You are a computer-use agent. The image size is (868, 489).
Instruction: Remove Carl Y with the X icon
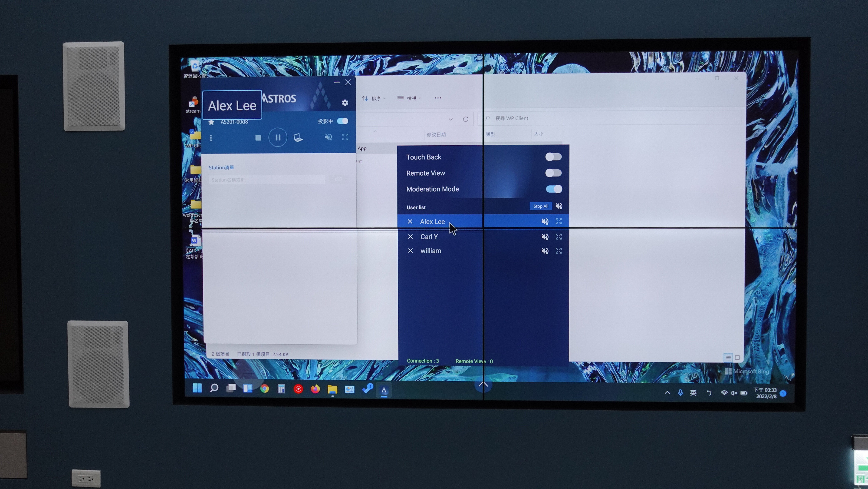click(410, 237)
